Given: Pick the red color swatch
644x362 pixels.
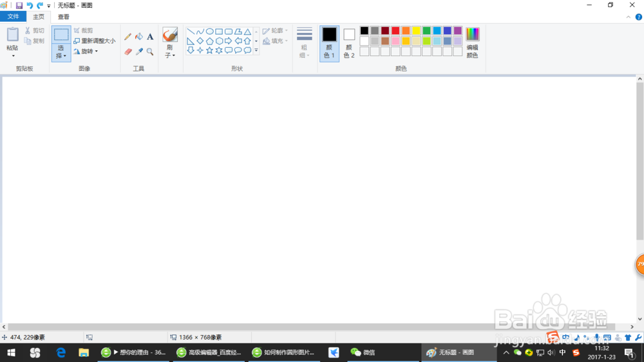Looking at the screenshot, I should [395, 31].
